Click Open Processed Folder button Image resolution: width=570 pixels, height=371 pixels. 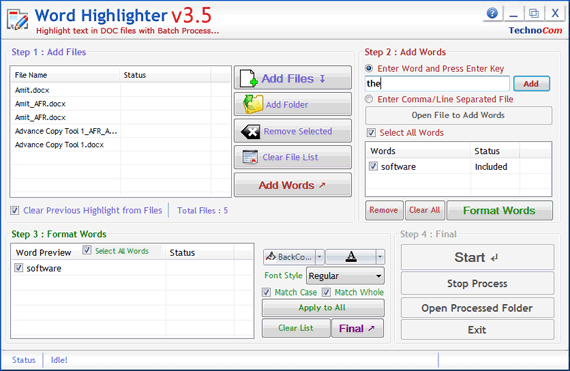(x=477, y=308)
